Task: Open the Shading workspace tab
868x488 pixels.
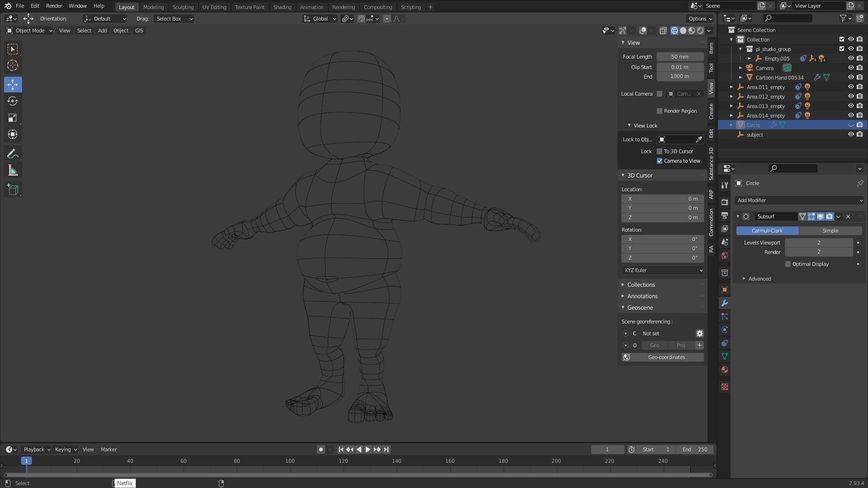Action: tap(282, 7)
